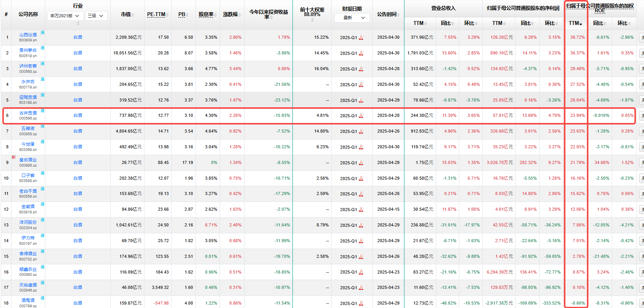Open the 申万2021版 industry classification dropdown
The image size is (644, 308).
click(65, 16)
